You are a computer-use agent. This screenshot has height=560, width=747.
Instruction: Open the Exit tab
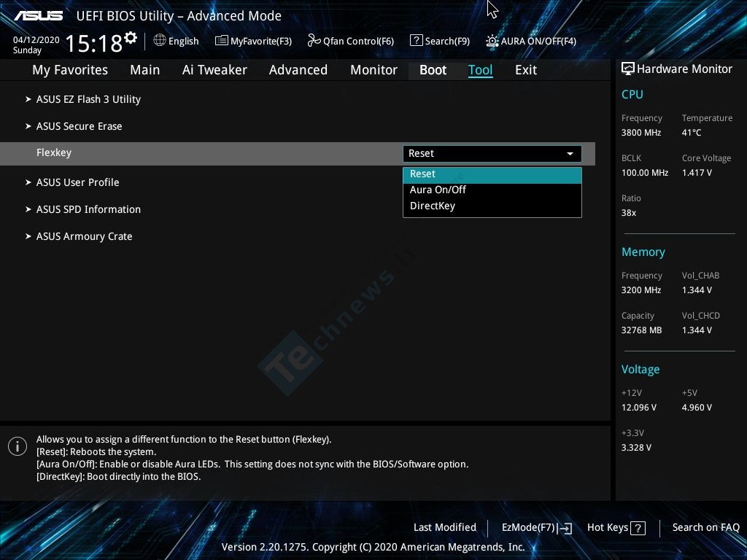click(526, 70)
